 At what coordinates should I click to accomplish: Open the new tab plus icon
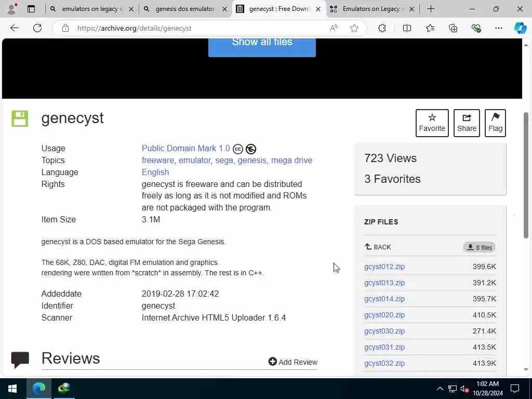[431, 9]
